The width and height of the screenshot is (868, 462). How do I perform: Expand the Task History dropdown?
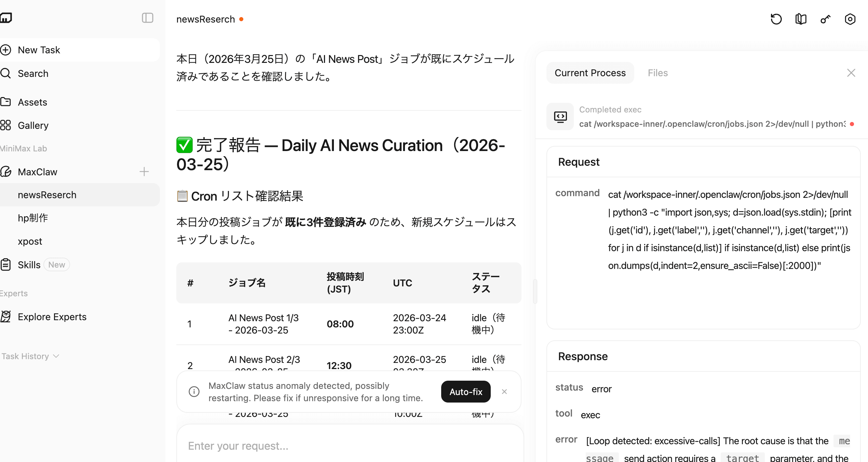click(31, 356)
